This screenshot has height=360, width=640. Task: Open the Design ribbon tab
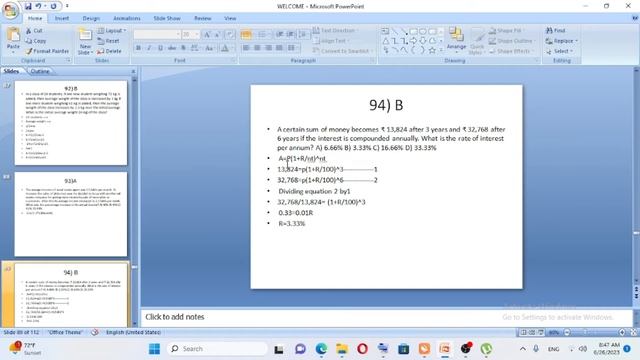(91, 18)
